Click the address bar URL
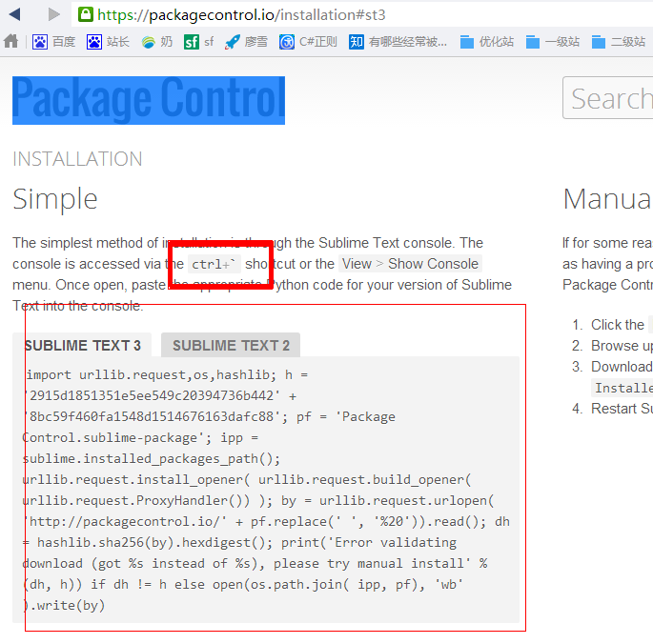The image size is (653, 644). coord(241,15)
